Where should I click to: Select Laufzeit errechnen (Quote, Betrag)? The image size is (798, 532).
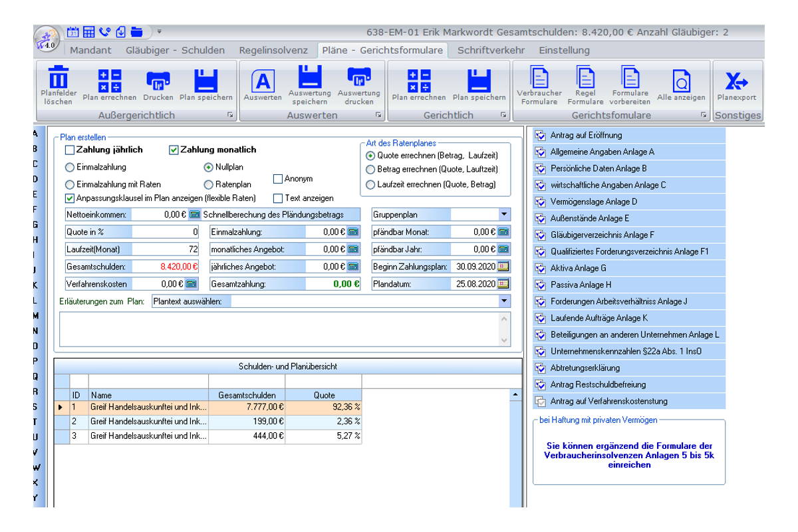[370, 184]
